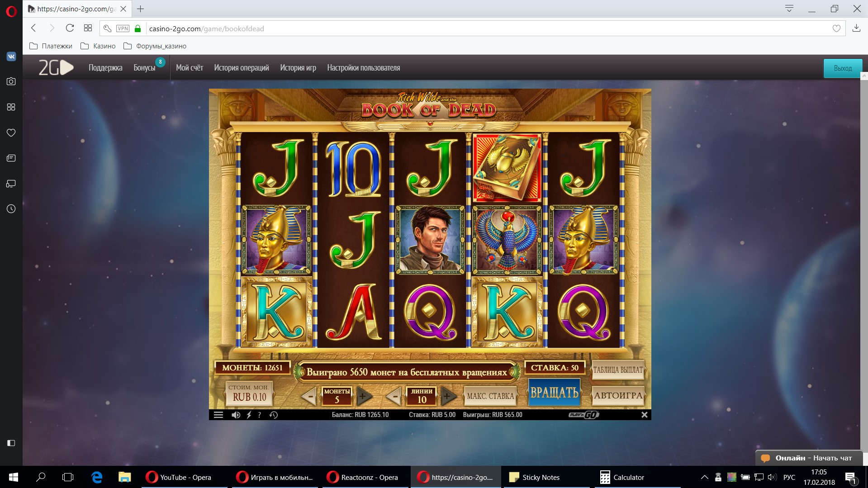
Task: Open browsing history clock in the sidebar
Action: pos(11,209)
